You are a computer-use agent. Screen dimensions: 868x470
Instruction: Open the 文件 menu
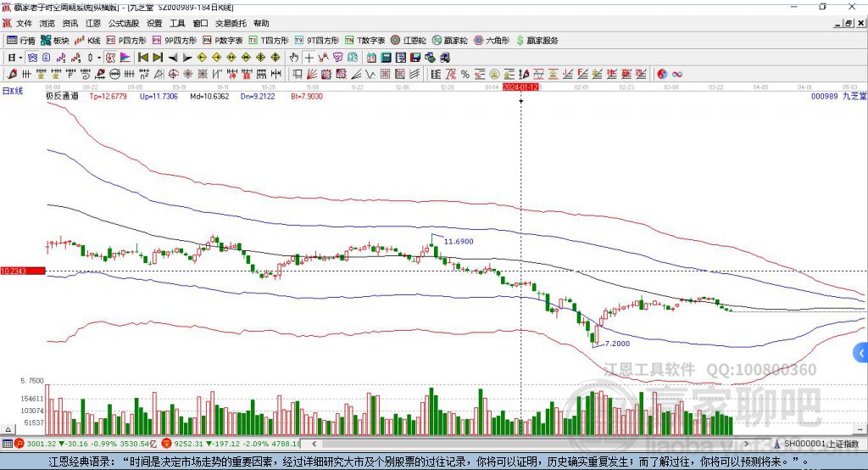pos(24,23)
